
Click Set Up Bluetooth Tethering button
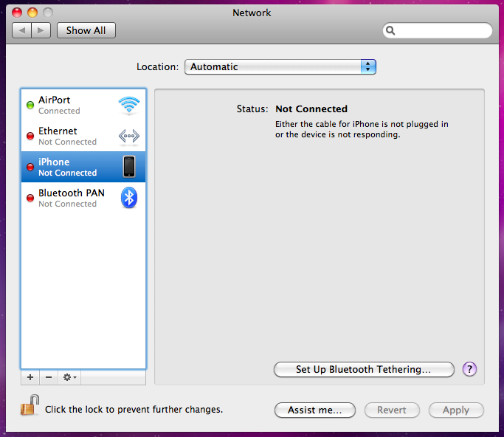(364, 370)
